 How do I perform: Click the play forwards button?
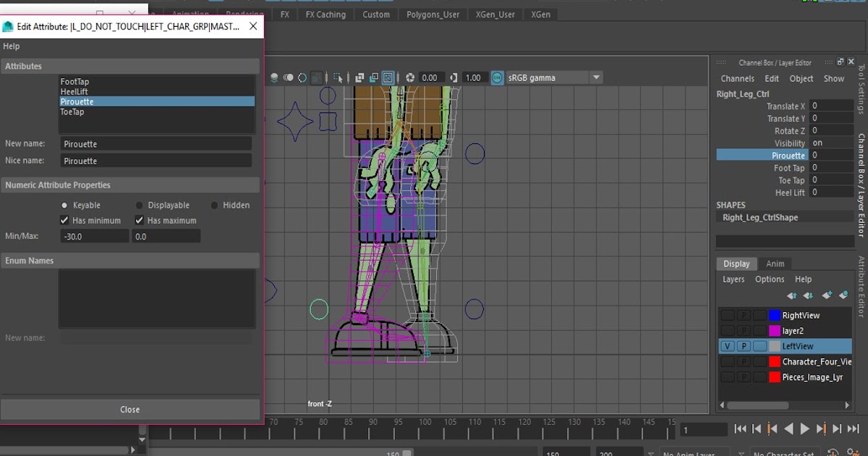pyautogui.click(x=804, y=429)
